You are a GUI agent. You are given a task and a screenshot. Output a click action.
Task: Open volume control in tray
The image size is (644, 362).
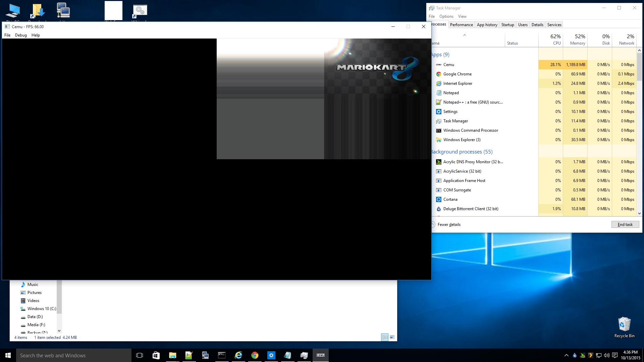606,355
